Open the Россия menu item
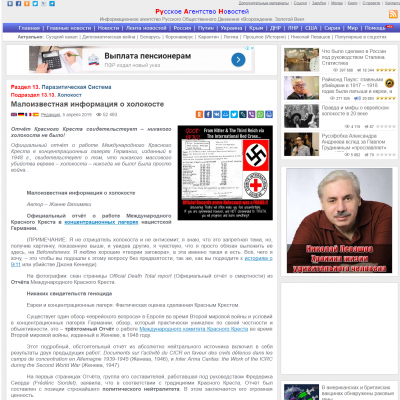 pyautogui.click(x=182, y=28)
